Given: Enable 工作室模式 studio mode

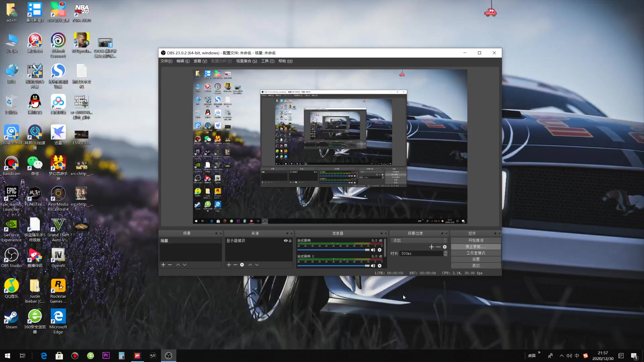Looking at the screenshot, I should [x=476, y=253].
